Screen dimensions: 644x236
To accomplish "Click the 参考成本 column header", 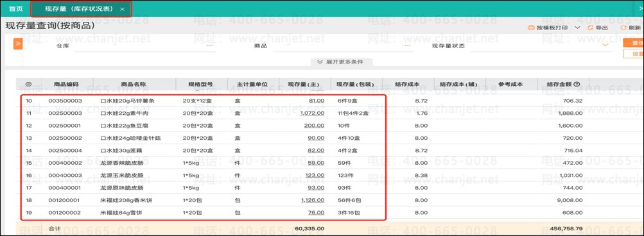I will pos(510,84).
